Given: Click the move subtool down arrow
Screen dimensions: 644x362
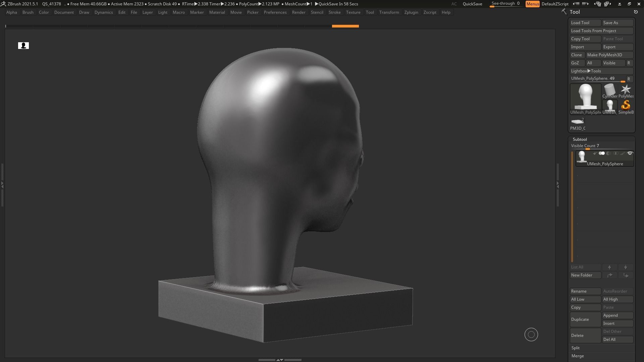Looking at the screenshot, I should tap(626, 267).
